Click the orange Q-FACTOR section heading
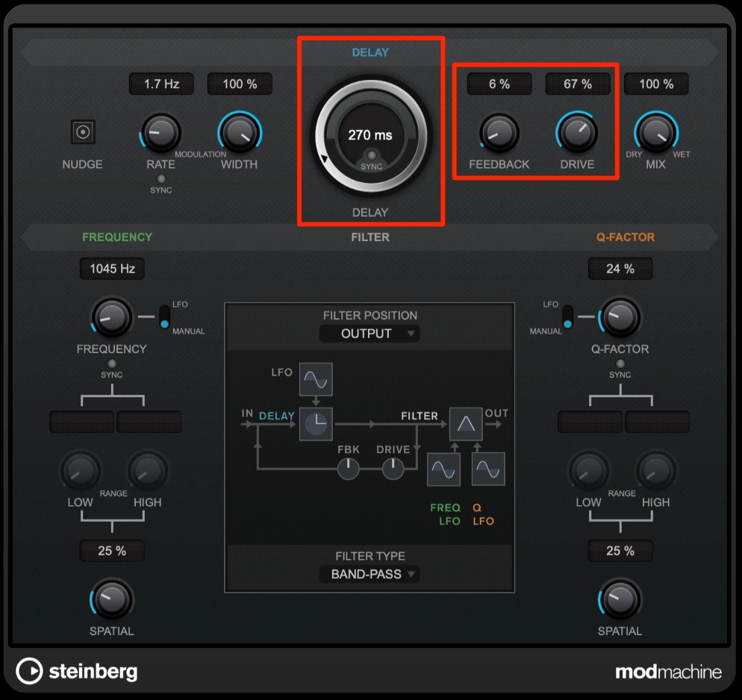This screenshot has height=700, width=742. (626, 237)
